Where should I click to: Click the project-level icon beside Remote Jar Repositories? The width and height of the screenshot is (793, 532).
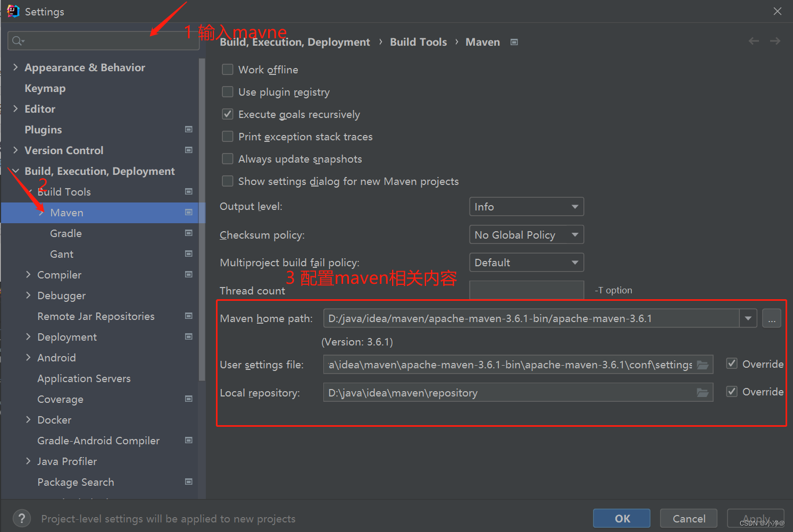[x=188, y=316]
